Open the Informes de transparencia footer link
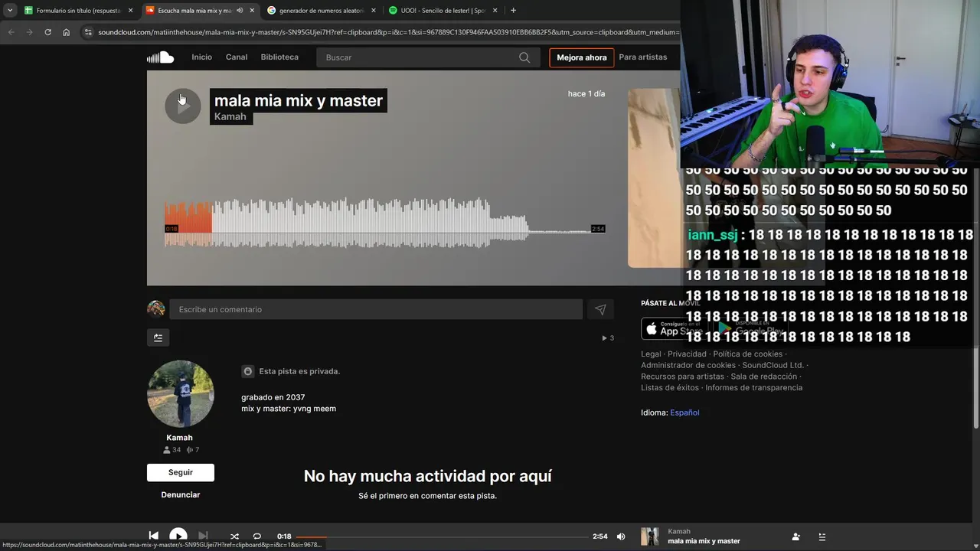 (754, 388)
